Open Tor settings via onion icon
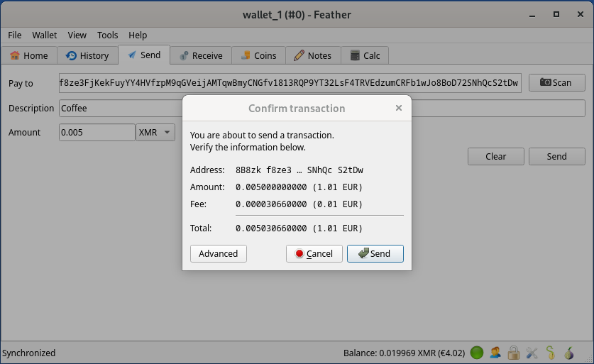 568,353
